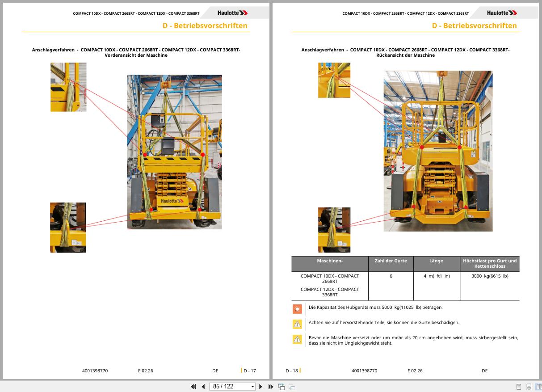This screenshot has width=542, height=392.
Task: Click the Haulotte logo on right page
Action: tap(502, 13)
